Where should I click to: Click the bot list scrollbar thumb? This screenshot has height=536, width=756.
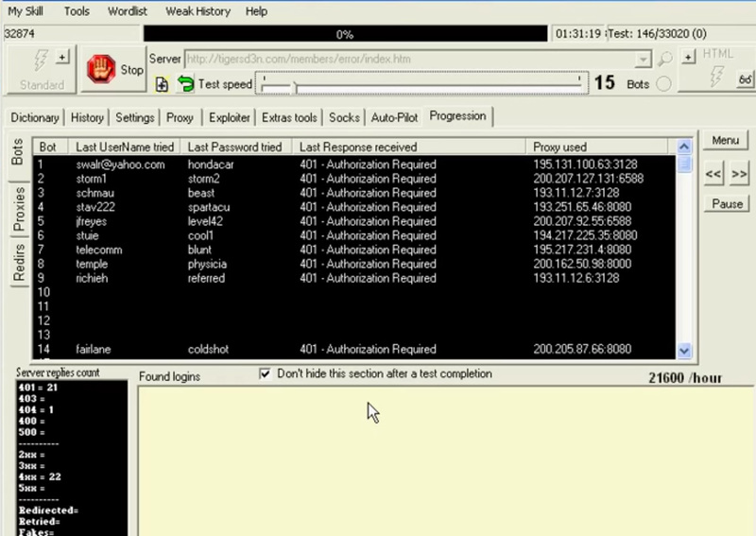click(684, 164)
